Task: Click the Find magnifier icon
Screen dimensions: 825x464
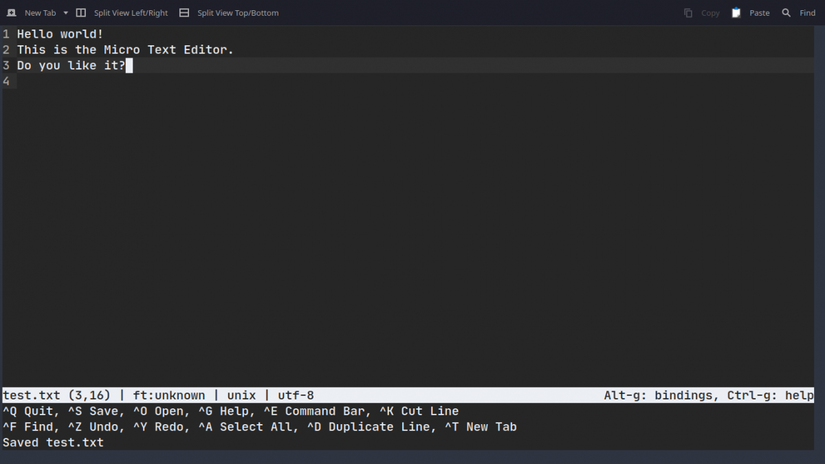Action: (x=786, y=13)
